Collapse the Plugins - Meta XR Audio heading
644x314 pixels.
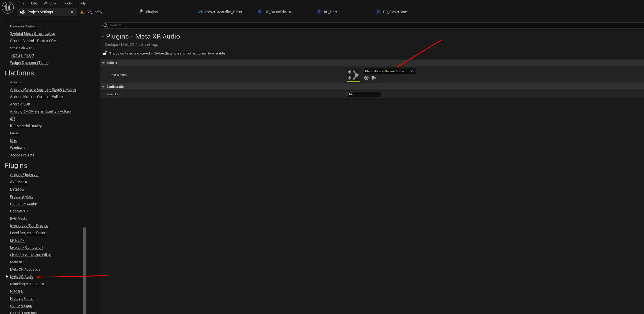[x=103, y=37]
